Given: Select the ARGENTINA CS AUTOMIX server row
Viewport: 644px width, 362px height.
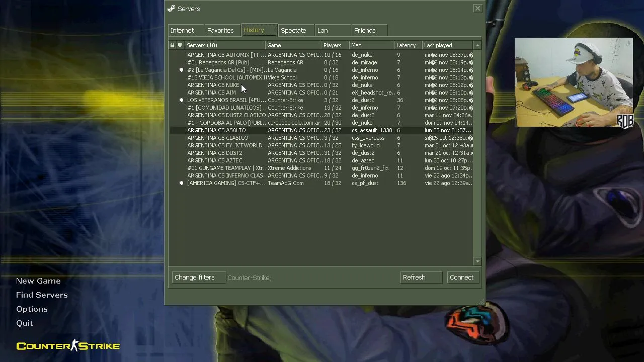Looking at the screenshot, I should (321, 55).
